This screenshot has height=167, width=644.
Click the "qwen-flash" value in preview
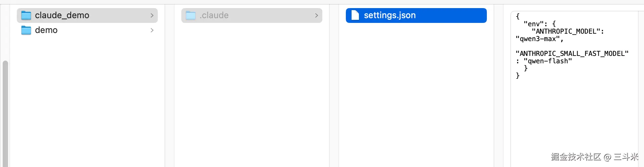click(x=548, y=61)
